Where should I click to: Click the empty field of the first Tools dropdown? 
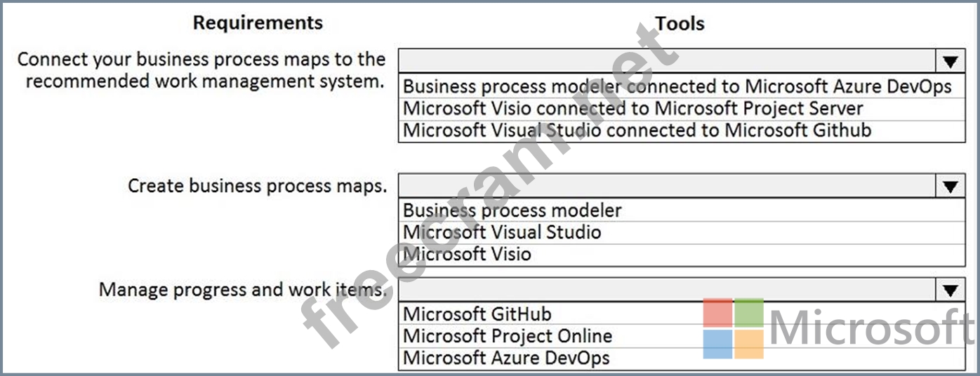667,61
